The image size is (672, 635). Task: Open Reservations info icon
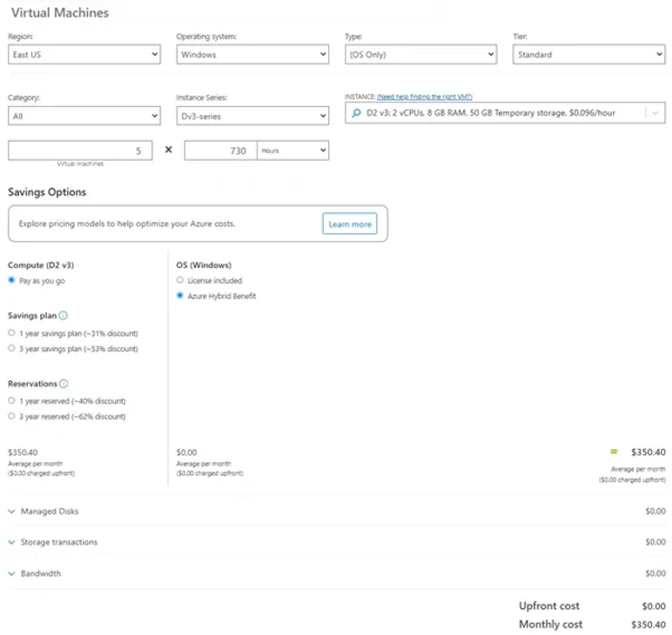64,384
